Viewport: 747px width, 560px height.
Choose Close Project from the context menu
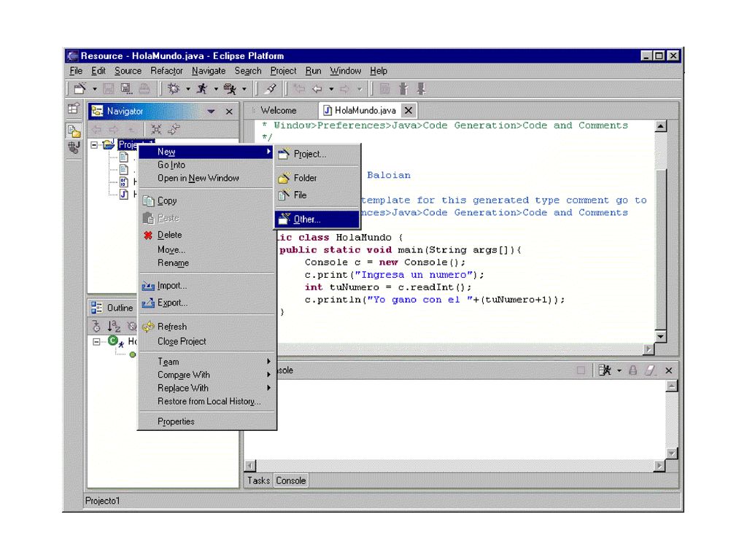pos(206,341)
